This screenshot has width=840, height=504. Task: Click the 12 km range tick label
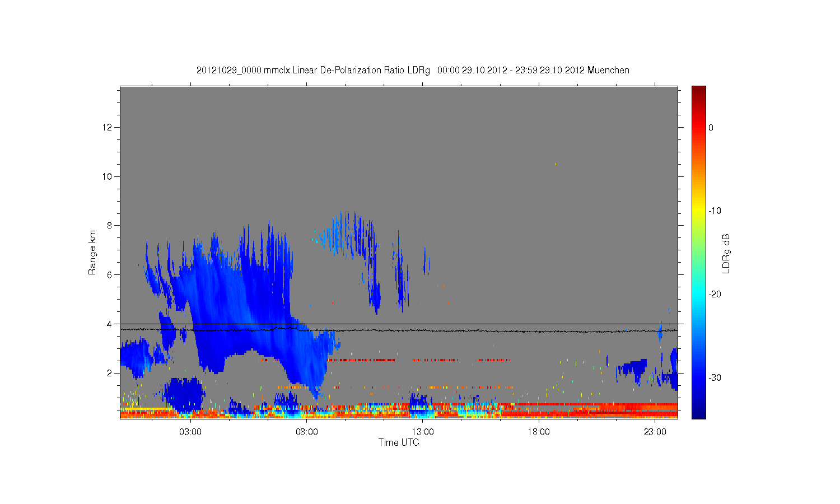(108, 128)
